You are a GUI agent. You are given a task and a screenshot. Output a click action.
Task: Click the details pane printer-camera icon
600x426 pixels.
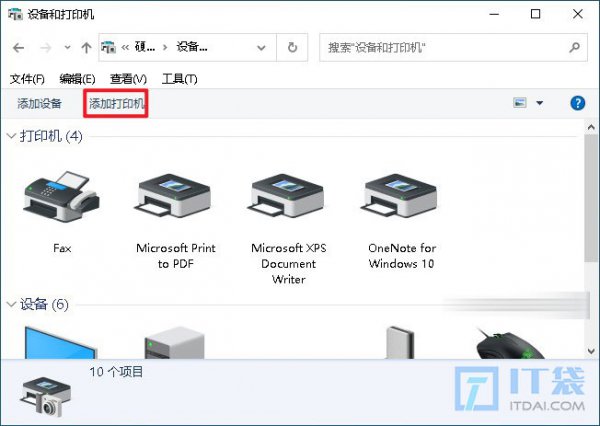click(x=46, y=397)
